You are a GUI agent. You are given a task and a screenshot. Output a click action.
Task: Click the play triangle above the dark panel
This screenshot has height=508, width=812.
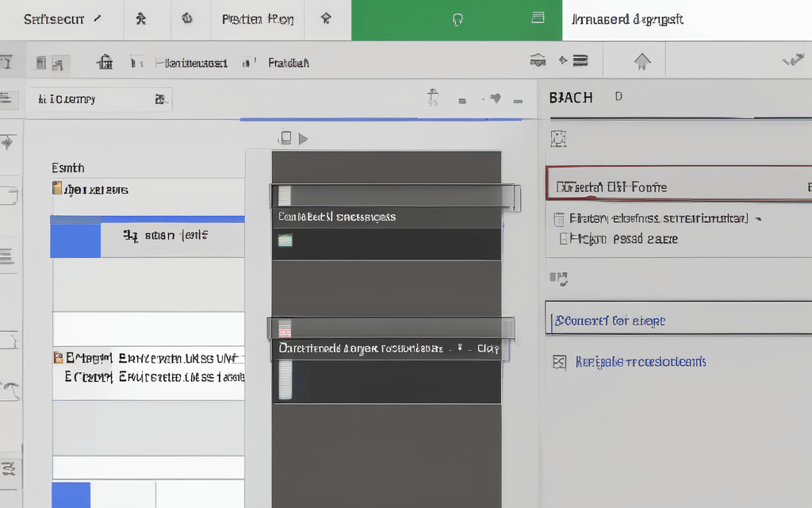click(303, 139)
